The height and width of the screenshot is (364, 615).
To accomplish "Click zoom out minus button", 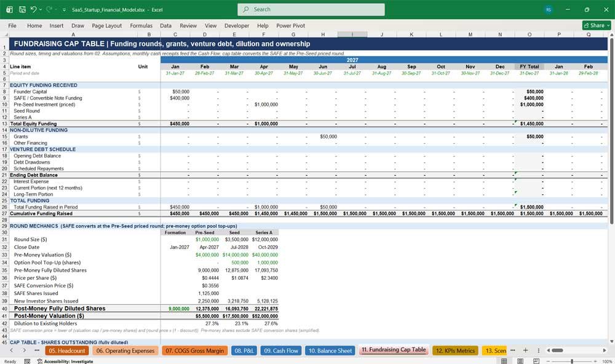I will (548, 361).
